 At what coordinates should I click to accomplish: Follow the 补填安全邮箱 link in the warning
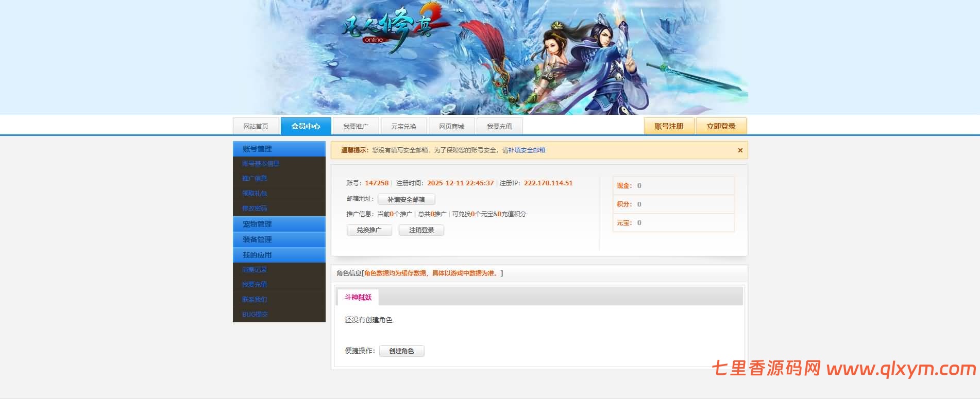pos(527,150)
